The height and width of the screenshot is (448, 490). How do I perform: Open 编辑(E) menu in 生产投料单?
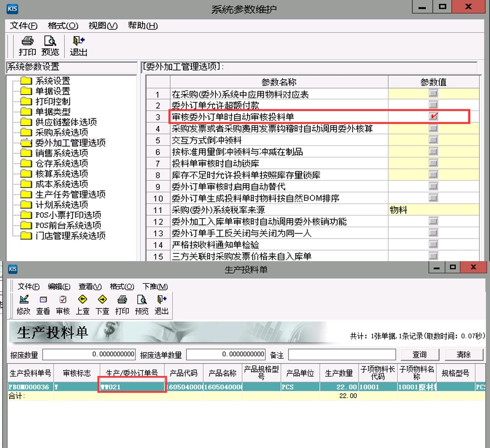[x=59, y=286]
